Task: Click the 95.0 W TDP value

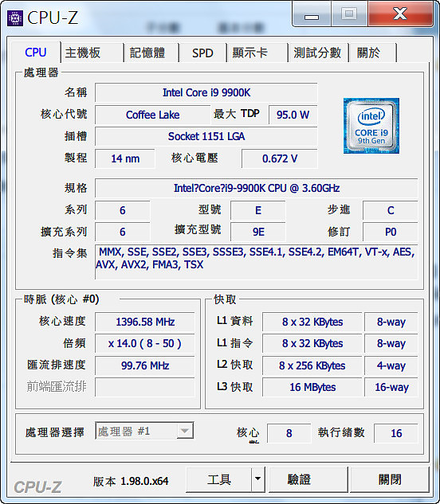Action: (x=293, y=115)
